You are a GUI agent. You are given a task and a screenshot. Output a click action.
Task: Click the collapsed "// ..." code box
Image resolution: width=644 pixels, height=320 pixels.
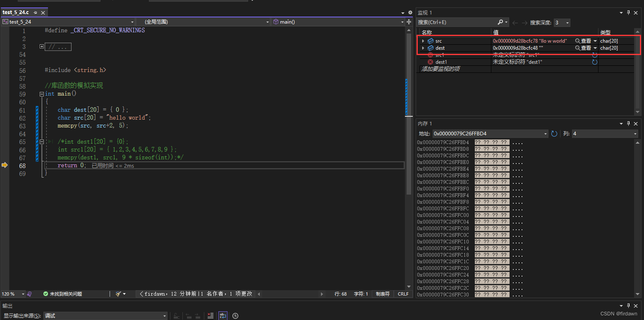pyautogui.click(x=58, y=47)
